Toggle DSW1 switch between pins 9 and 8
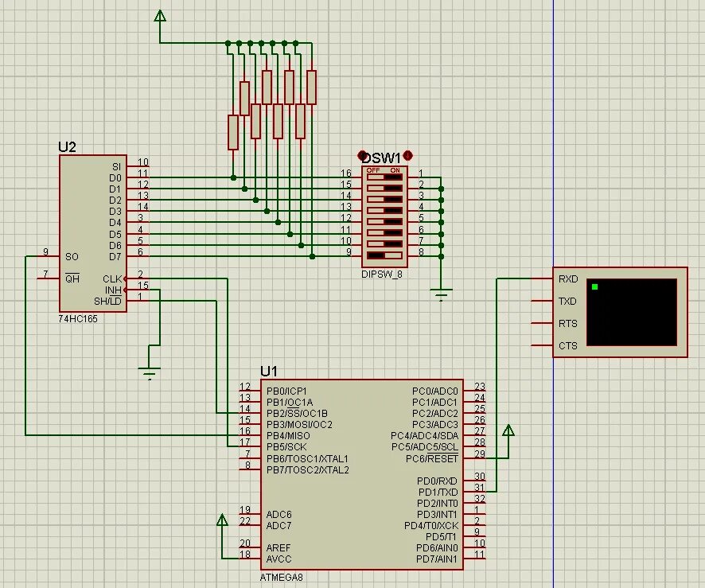This screenshot has height=588, width=705. click(x=384, y=255)
